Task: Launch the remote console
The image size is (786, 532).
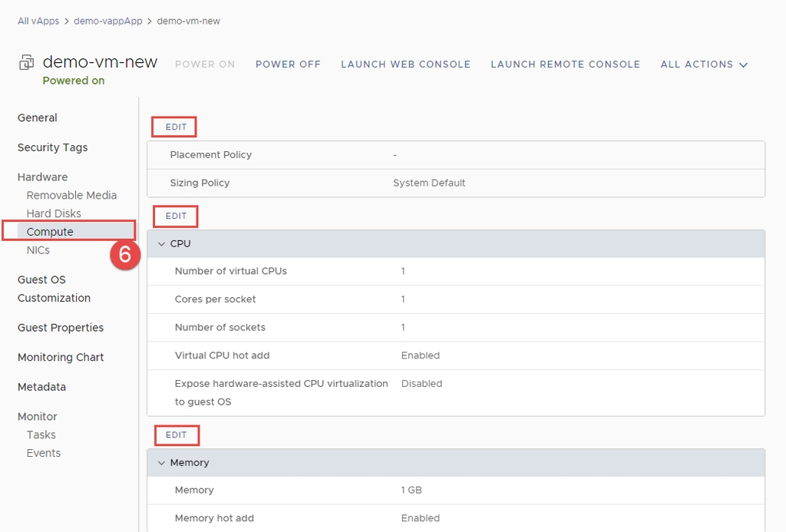Action: [x=565, y=64]
